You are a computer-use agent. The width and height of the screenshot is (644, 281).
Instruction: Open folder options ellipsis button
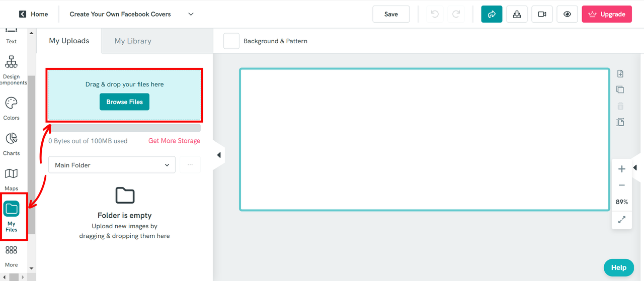pyautogui.click(x=190, y=165)
